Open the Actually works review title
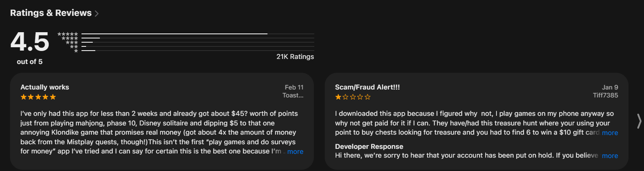Screen dimensions: 644x171 click(x=45, y=87)
